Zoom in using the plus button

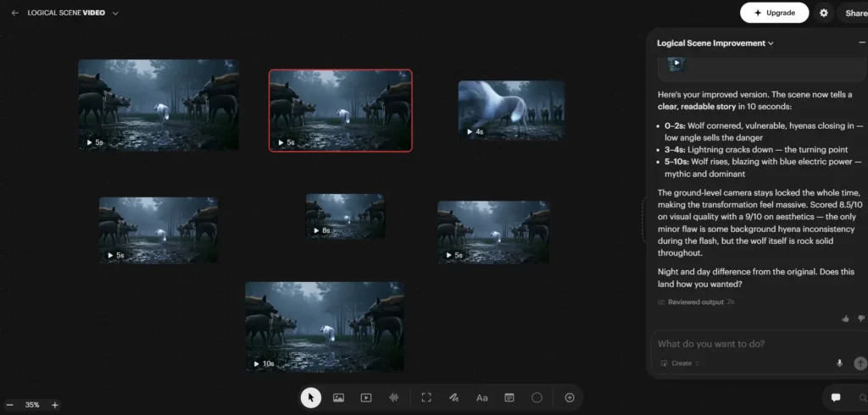pyautogui.click(x=55, y=405)
